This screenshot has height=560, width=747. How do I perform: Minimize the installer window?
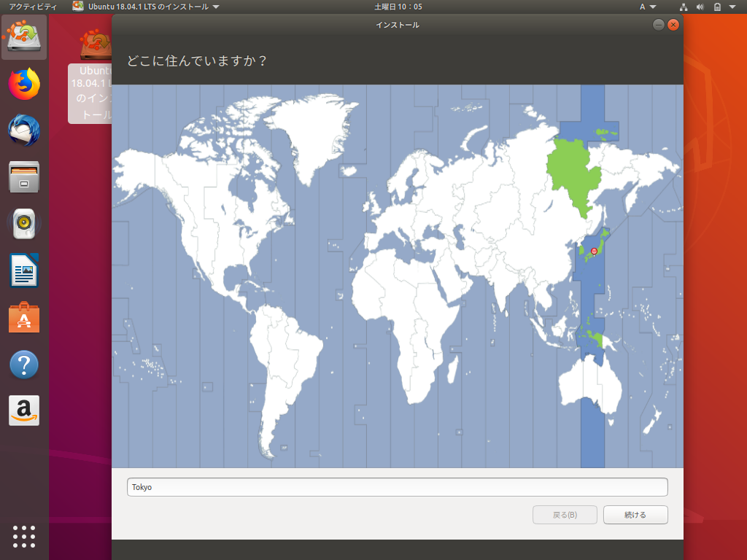(659, 25)
